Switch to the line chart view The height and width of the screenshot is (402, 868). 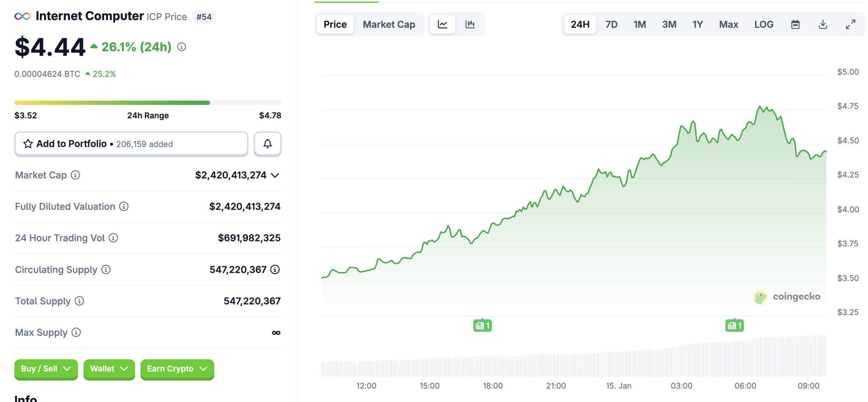click(442, 25)
